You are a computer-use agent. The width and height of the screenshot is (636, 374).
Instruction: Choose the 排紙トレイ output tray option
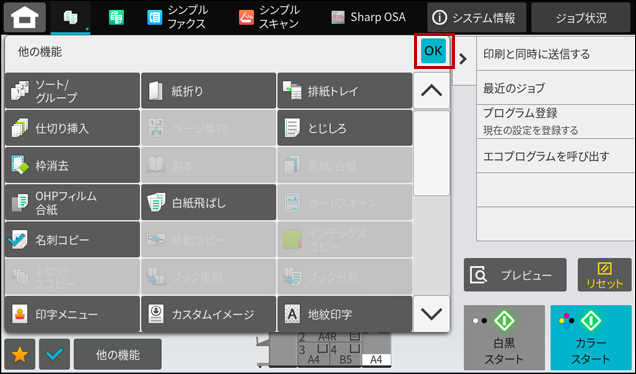pos(345,90)
